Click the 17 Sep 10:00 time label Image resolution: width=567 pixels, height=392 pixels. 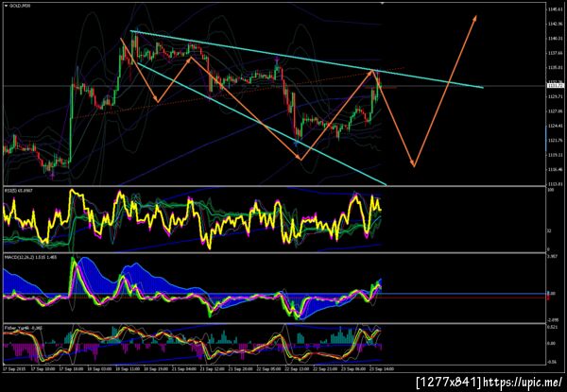point(43,369)
